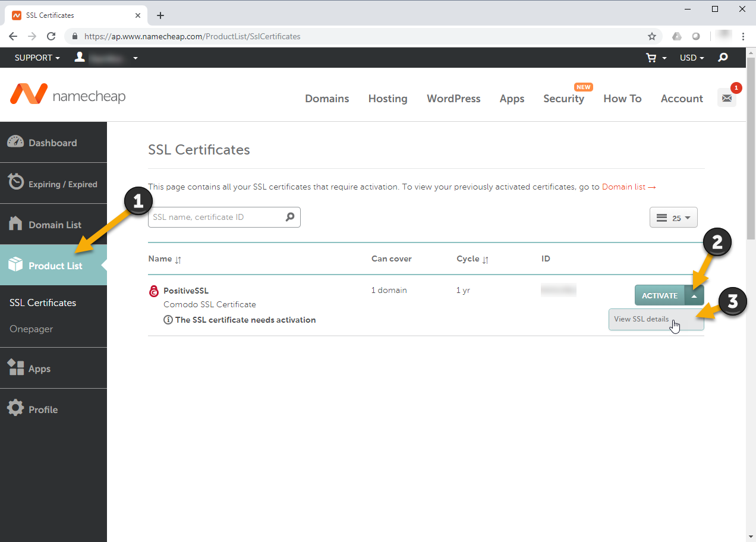The image size is (756, 542).
Task: Click the PositiveSSL certificate name
Action: pyautogui.click(x=186, y=291)
